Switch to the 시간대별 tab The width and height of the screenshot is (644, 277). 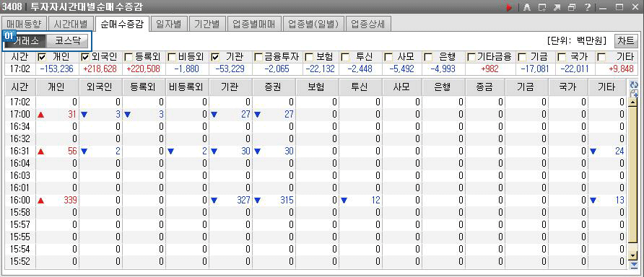click(70, 25)
